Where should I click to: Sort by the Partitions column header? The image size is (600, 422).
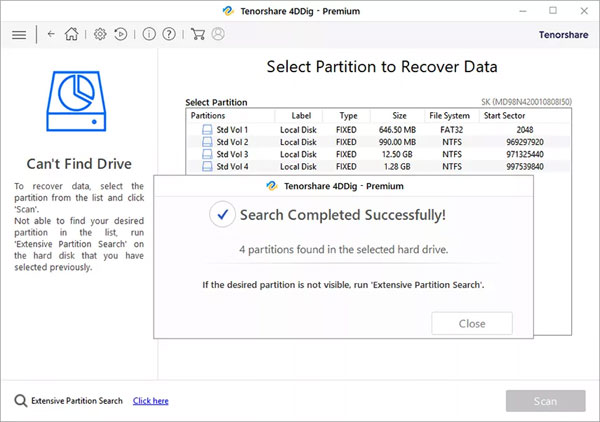coord(231,116)
